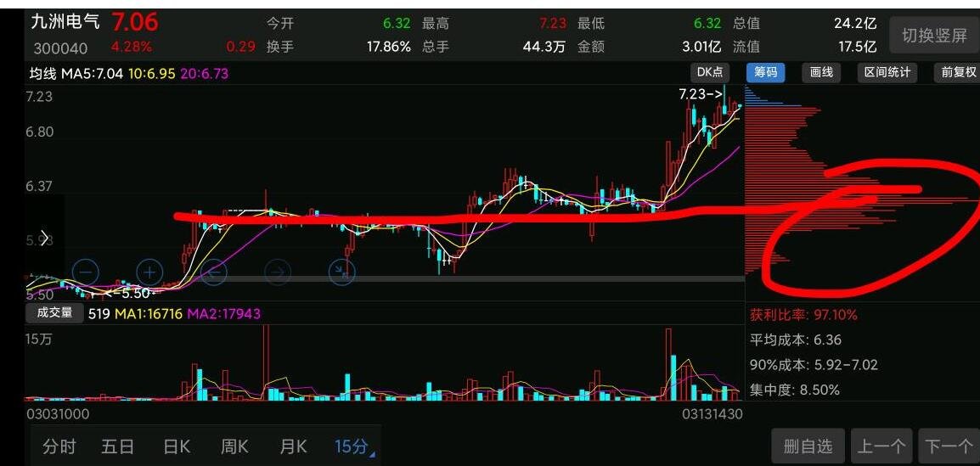Click the 90%成本: 5.92-7.02 text
This screenshot has width=980, height=466.
(814, 365)
